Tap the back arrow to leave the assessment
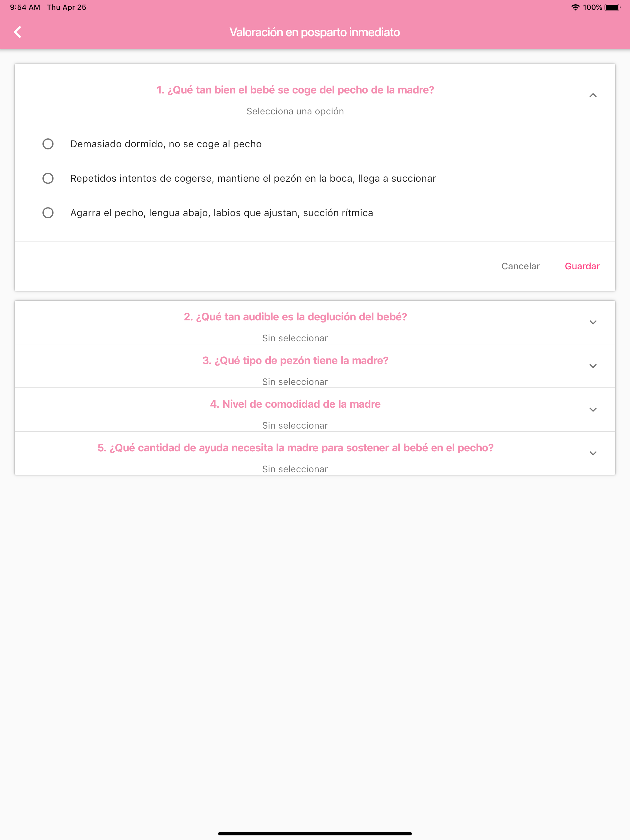Screen dimensions: 630x840 (17, 32)
